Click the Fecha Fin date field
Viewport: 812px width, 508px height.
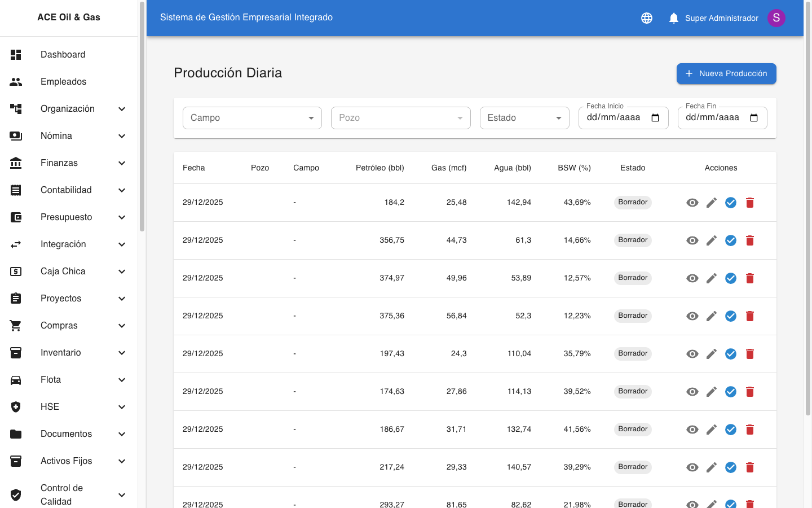click(x=713, y=118)
